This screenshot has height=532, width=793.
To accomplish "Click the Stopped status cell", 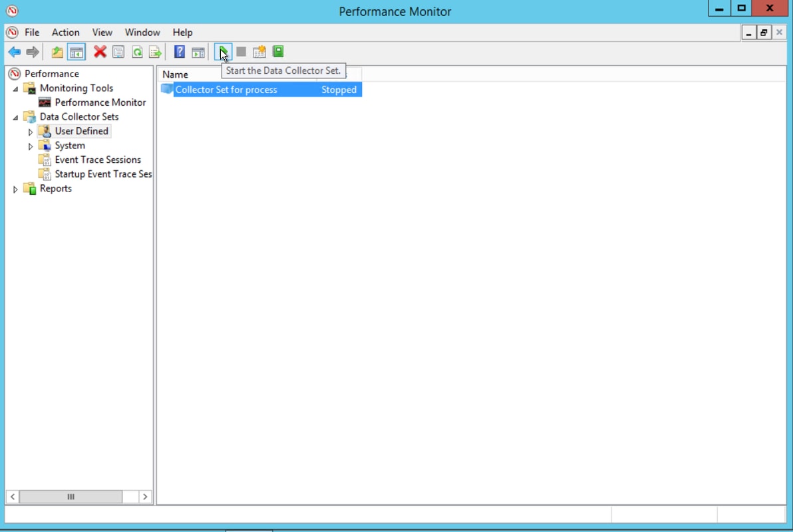I will [339, 90].
